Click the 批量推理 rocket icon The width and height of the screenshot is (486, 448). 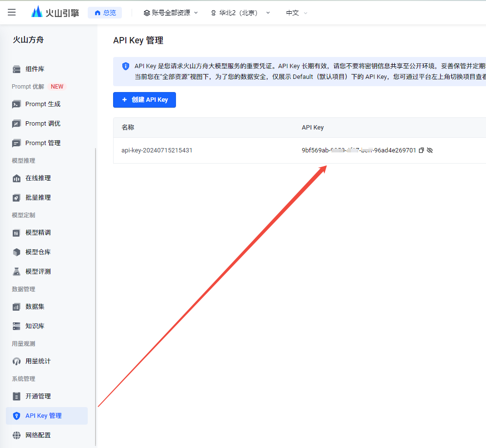(17, 198)
